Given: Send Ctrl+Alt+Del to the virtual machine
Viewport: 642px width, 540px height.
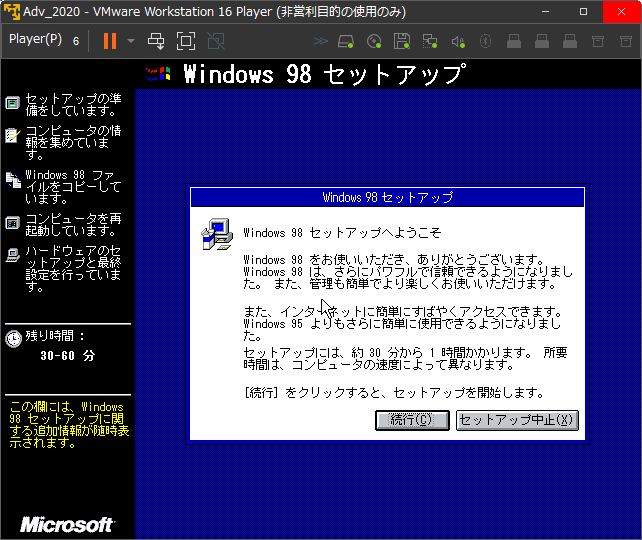Looking at the screenshot, I should click(x=156, y=41).
